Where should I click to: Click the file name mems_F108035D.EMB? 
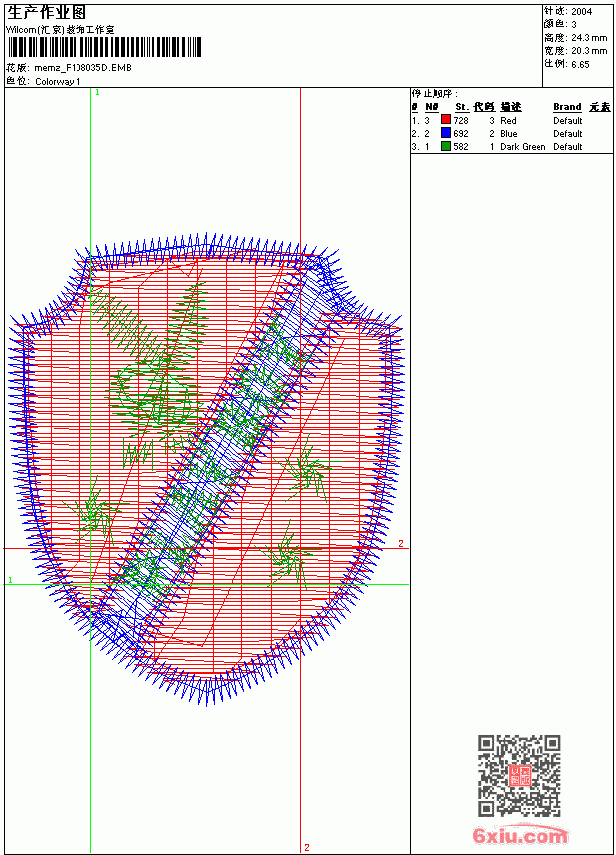coord(82,68)
